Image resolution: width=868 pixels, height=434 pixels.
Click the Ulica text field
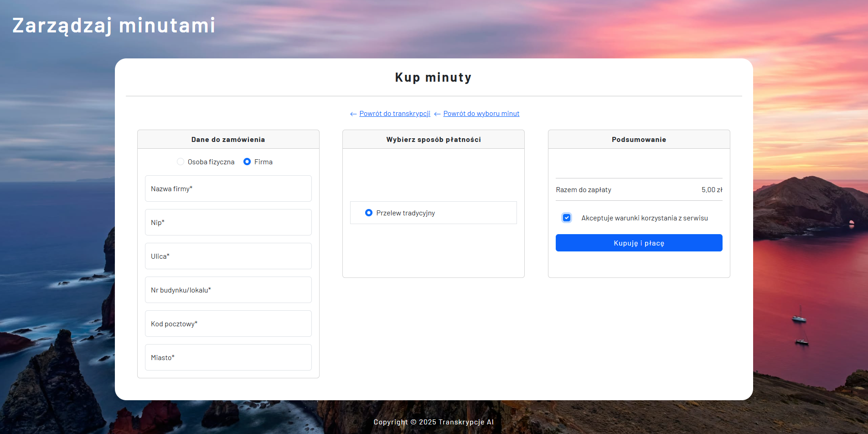pos(228,256)
